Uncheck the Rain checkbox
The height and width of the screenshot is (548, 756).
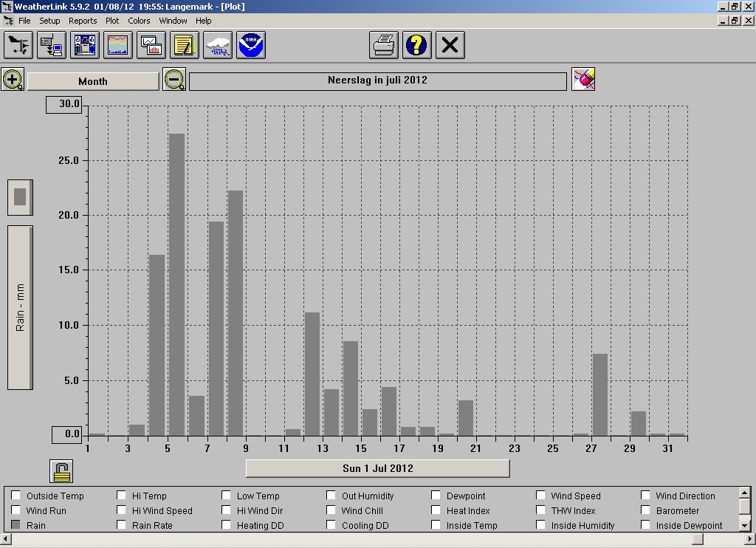[x=16, y=525]
